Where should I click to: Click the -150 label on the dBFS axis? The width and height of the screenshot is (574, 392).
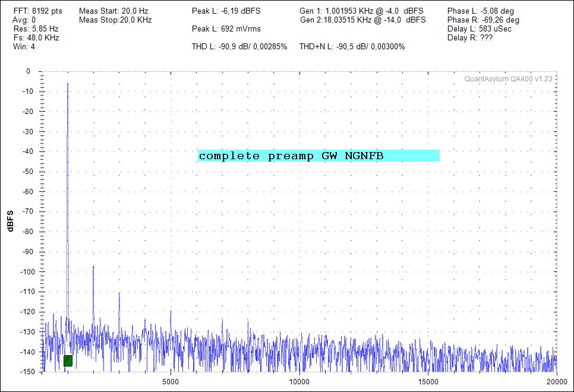click(27, 371)
